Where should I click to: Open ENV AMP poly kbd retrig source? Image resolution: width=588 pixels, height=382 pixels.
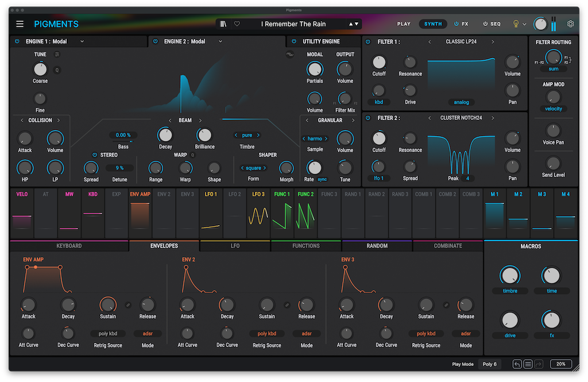[108, 334]
